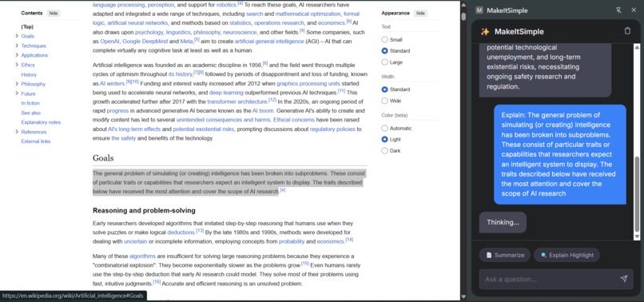
Task: Open the deductions link
Action: coord(181,232)
